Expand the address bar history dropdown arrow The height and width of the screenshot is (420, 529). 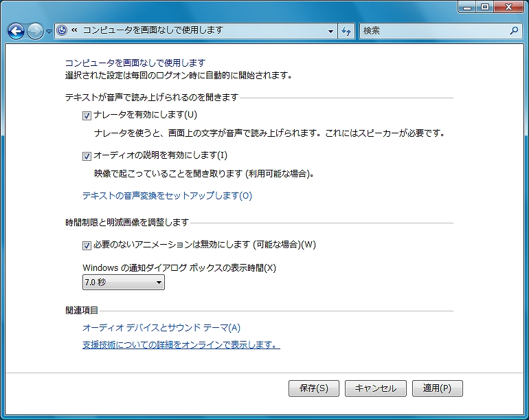pos(330,31)
